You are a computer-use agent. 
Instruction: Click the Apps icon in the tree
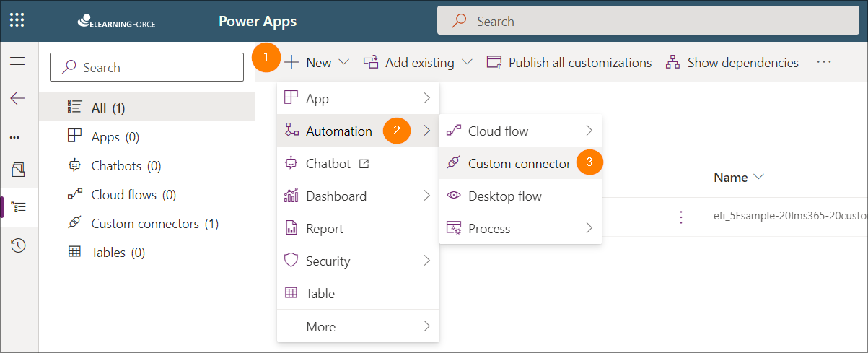(x=74, y=136)
